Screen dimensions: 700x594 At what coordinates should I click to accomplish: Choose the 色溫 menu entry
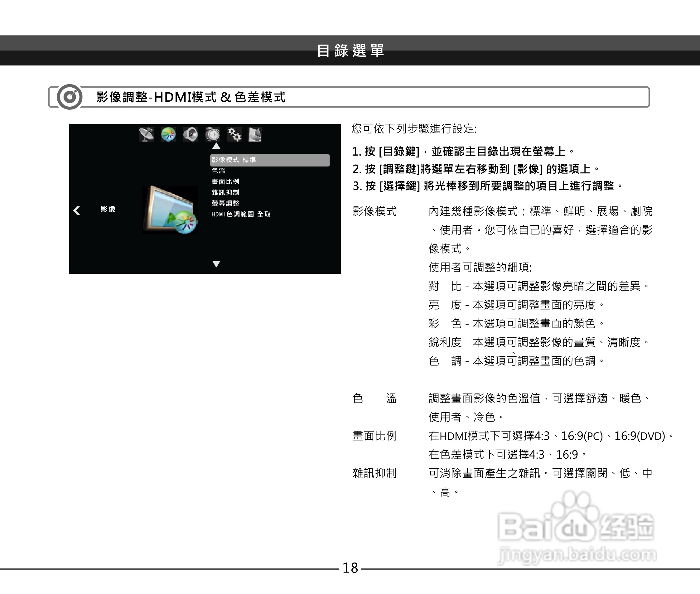[x=219, y=171]
